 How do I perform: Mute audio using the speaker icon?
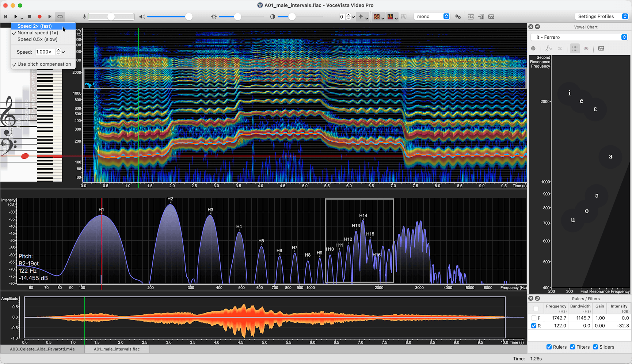coord(142,17)
